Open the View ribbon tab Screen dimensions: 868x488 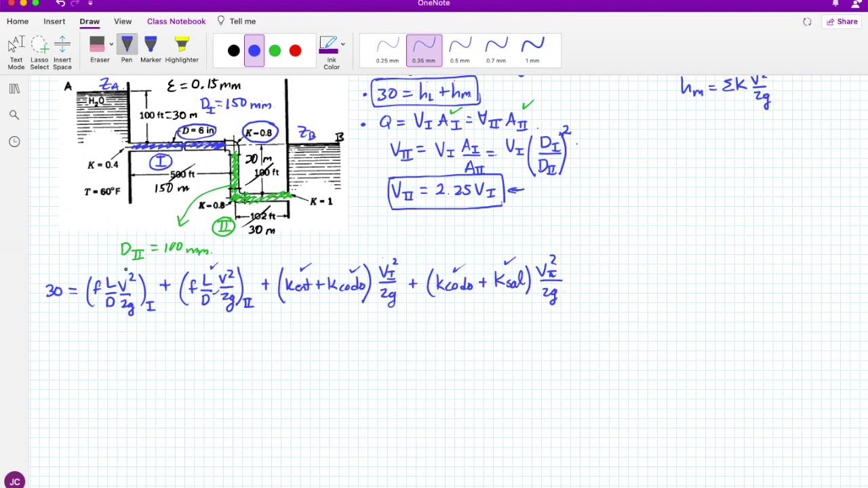click(123, 21)
